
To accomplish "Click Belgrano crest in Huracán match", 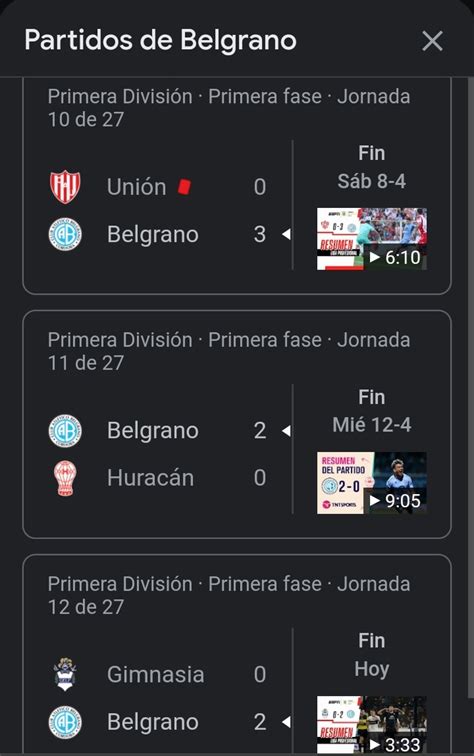I will (x=65, y=431).
